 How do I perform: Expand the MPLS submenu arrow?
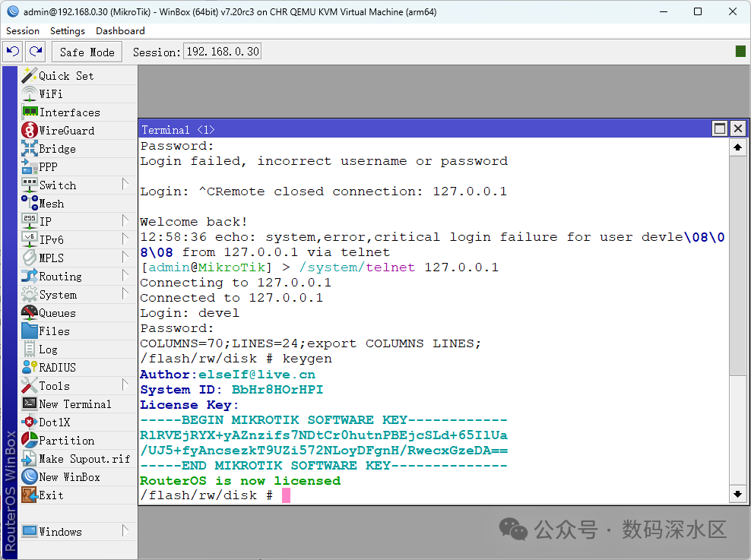click(x=125, y=257)
